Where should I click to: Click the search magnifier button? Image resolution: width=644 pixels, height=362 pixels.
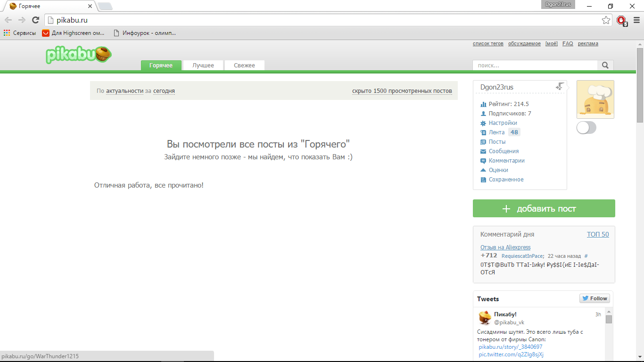click(605, 66)
